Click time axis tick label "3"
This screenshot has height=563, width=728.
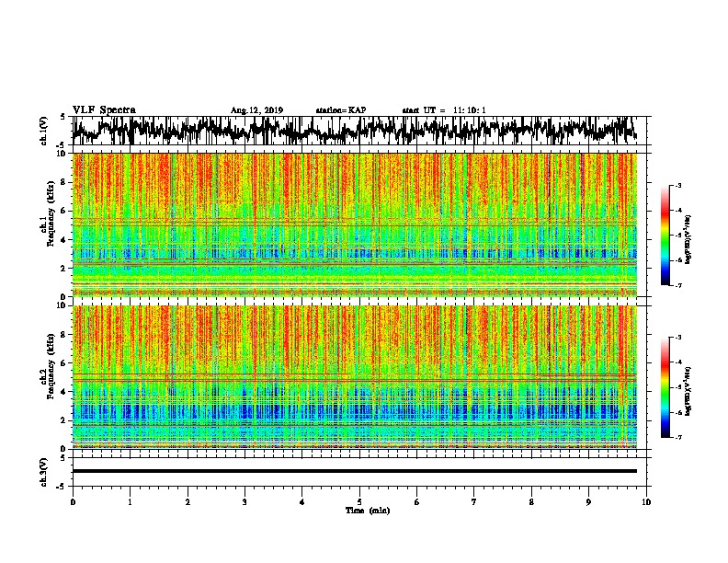[x=245, y=502]
